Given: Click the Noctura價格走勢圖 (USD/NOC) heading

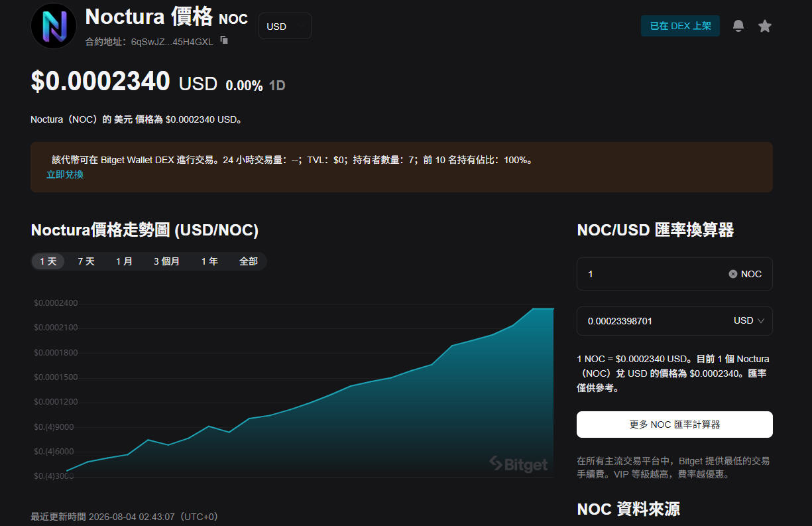Looking at the screenshot, I should pos(145,230).
